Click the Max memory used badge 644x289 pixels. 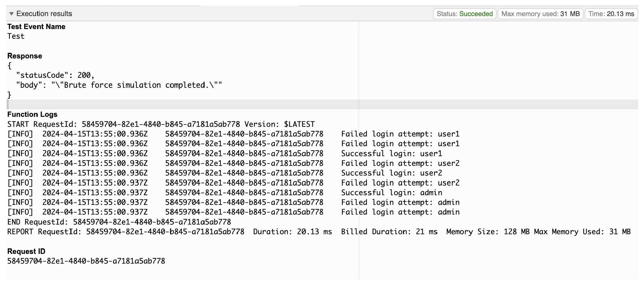click(x=540, y=14)
